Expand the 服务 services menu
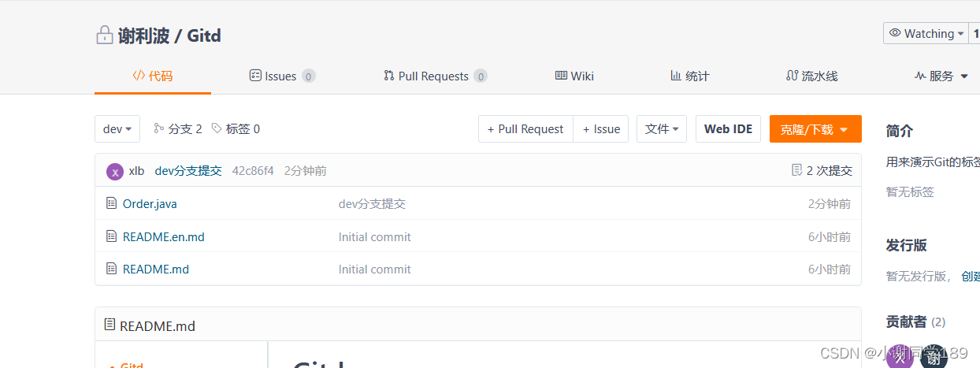Image resolution: width=980 pixels, height=368 pixels. tap(943, 76)
